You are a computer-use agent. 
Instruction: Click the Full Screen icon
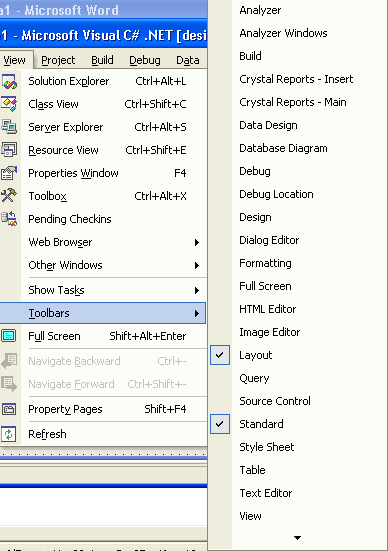pos(9,336)
